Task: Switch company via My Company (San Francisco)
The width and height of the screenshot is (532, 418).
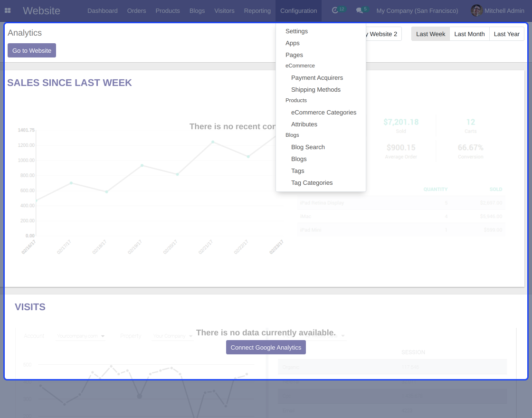Action: tap(417, 10)
